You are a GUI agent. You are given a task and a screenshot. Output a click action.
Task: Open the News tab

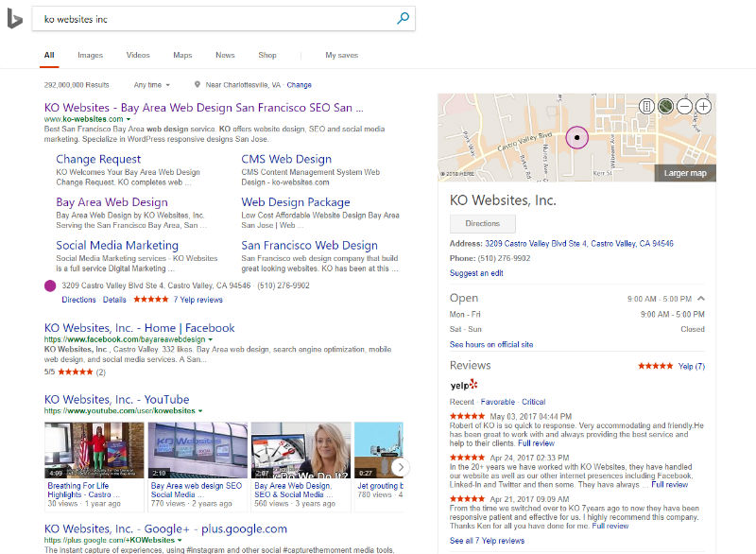(x=225, y=55)
